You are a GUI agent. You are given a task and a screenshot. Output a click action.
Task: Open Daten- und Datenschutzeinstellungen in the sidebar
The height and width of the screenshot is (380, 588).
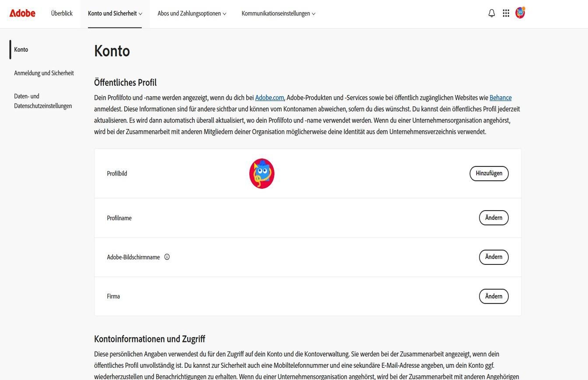pyautogui.click(x=42, y=101)
